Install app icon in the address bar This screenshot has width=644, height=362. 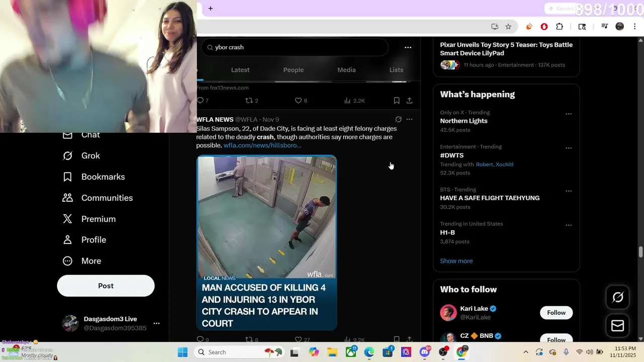pos(495,27)
